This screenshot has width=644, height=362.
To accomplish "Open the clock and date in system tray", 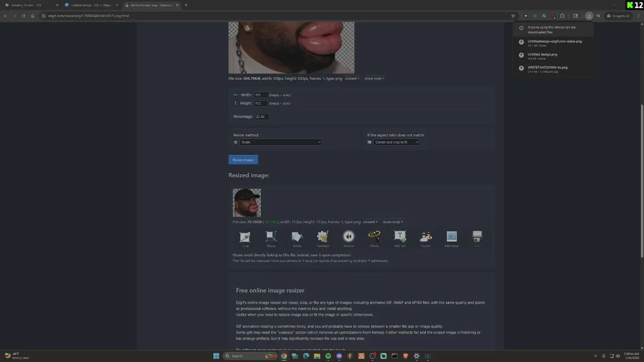I will (631, 356).
